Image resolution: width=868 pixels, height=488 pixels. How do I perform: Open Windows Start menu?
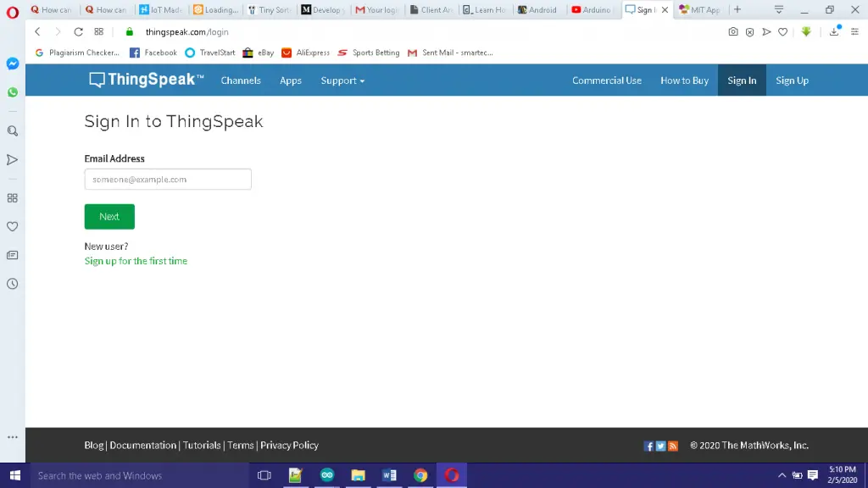(x=15, y=475)
